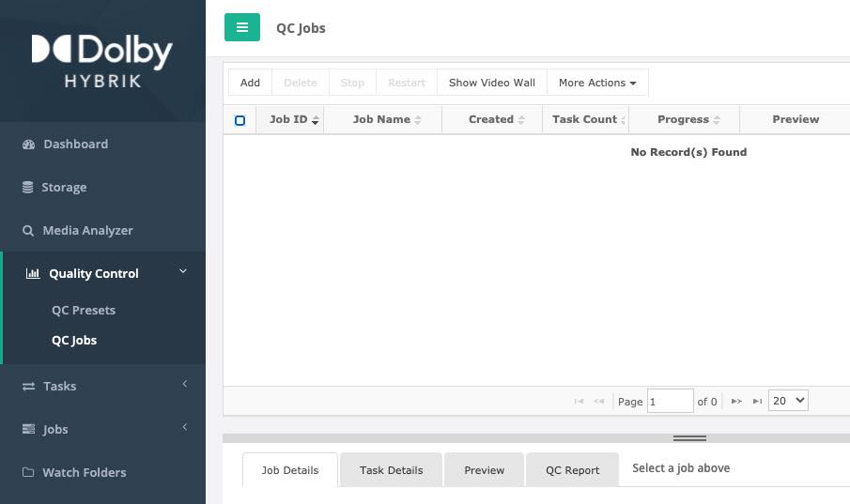Click Show Video Wall button
The height and width of the screenshot is (504, 850).
[x=491, y=83]
